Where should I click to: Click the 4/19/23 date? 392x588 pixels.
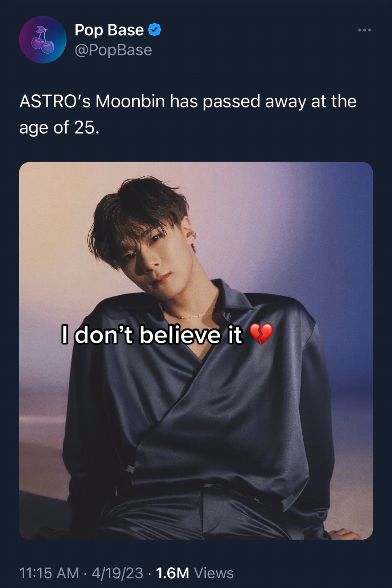point(117,573)
